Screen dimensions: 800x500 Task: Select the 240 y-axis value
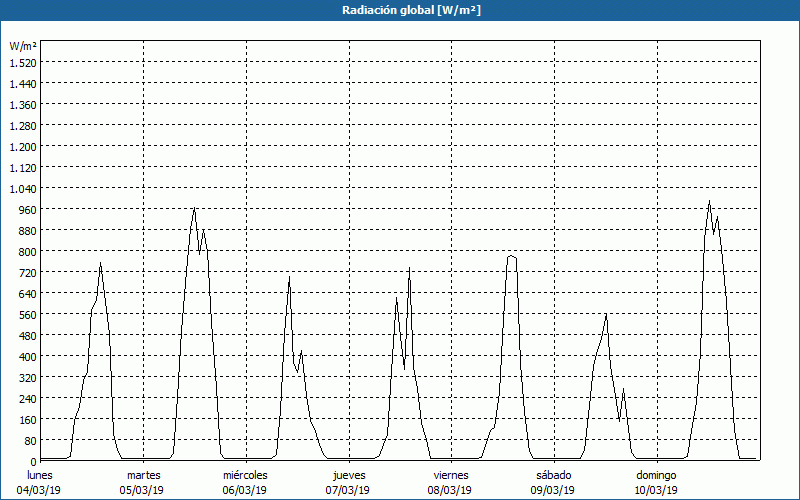pyautogui.click(x=28, y=398)
